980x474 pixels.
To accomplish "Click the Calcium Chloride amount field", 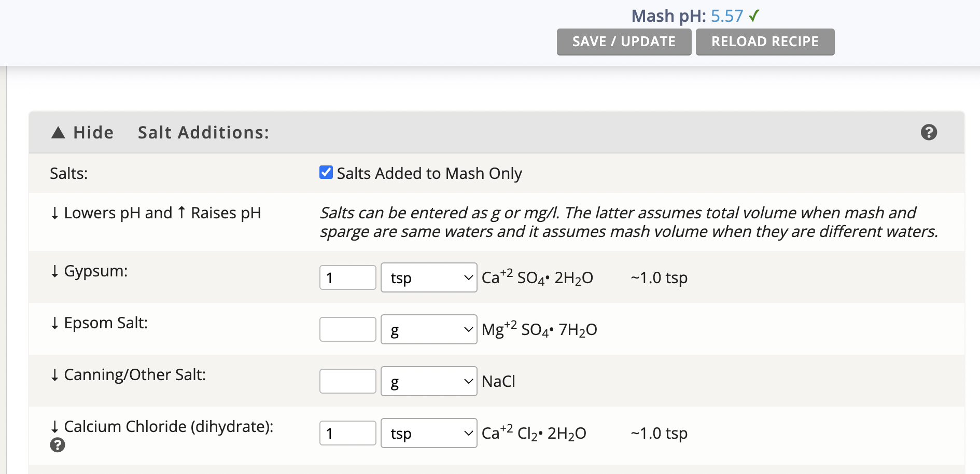I will (347, 433).
